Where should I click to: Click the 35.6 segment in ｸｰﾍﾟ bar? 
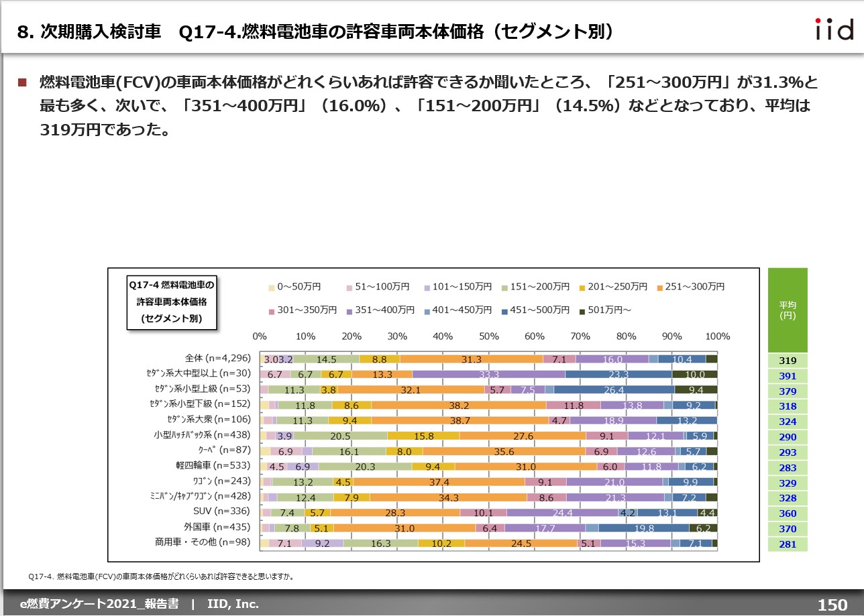[503, 450]
